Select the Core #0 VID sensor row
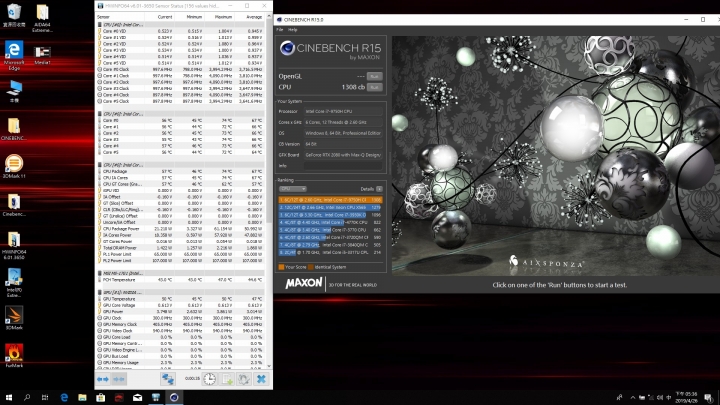Screen dimensions: 720x405 (x=180, y=31)
